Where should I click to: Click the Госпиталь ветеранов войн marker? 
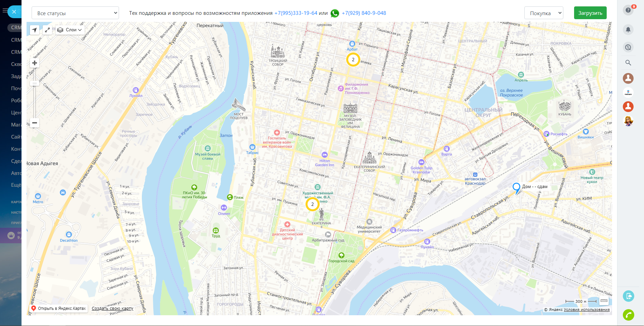(277, 133)
